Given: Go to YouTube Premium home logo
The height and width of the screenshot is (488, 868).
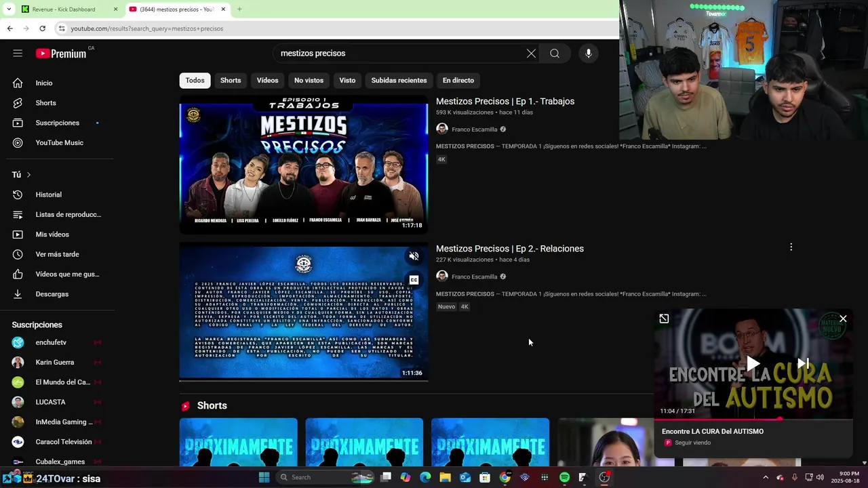Looking at the screenshot, I should coord(61,54).
